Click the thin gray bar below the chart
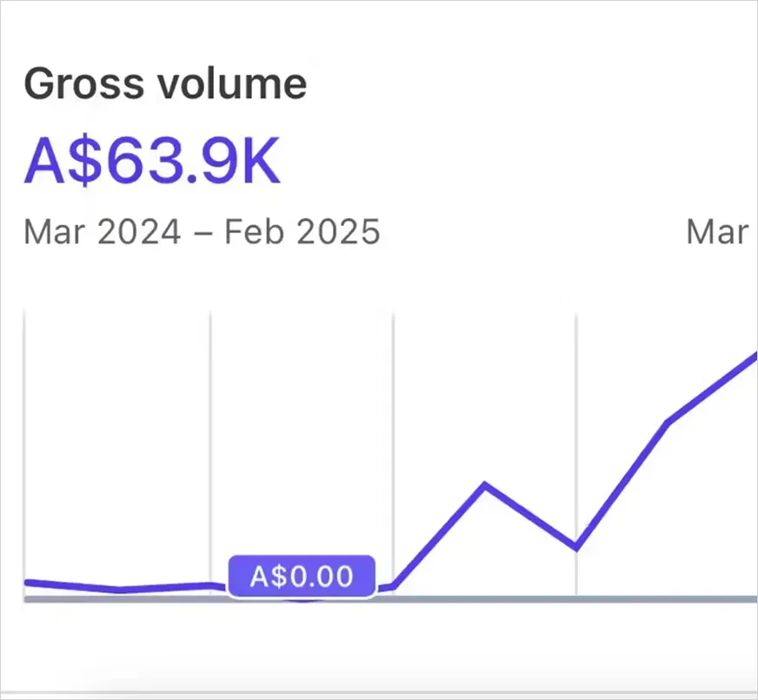The image size is (758, 700). pyautogui.click(x=379, y=693)
